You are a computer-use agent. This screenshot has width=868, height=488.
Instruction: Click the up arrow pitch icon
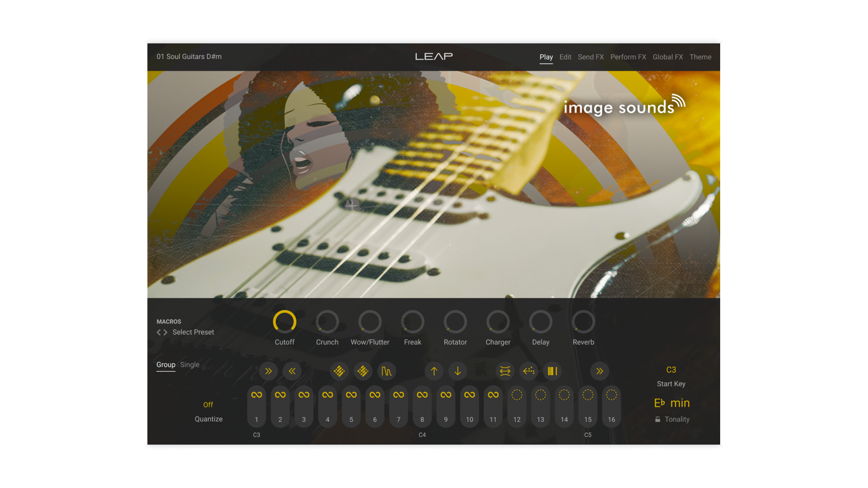coord(434,371)
